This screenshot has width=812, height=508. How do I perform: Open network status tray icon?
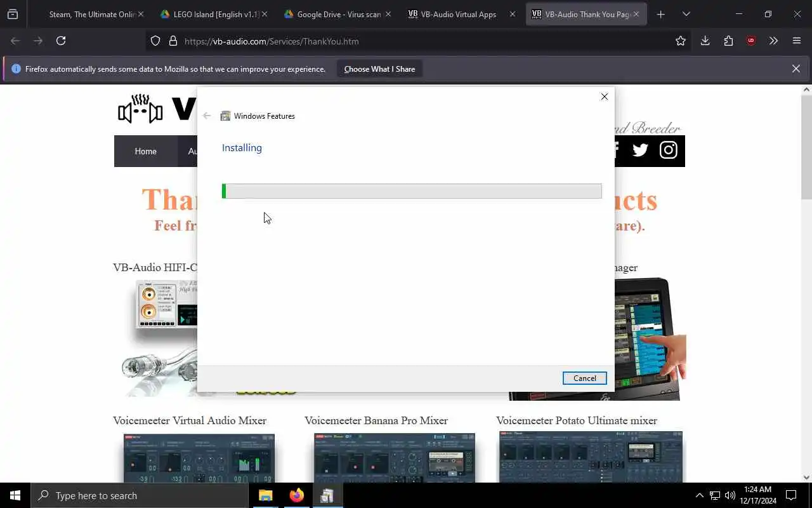715,495
